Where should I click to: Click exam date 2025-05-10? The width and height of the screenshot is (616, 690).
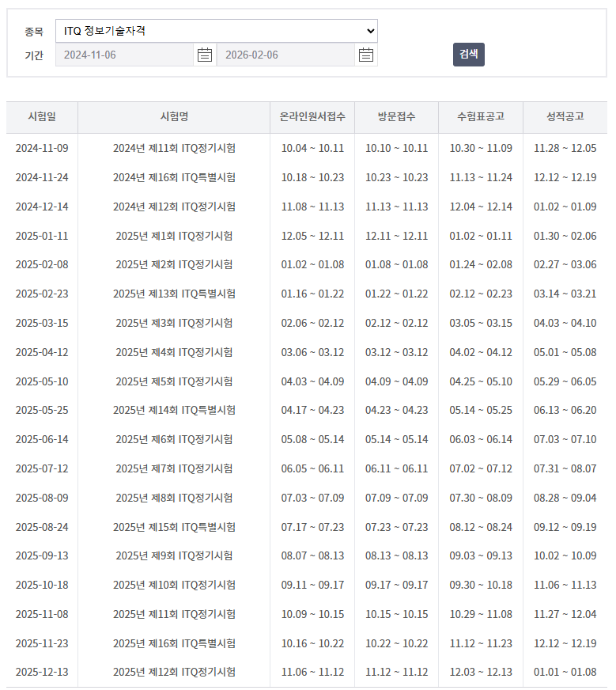tap(42, 381)
